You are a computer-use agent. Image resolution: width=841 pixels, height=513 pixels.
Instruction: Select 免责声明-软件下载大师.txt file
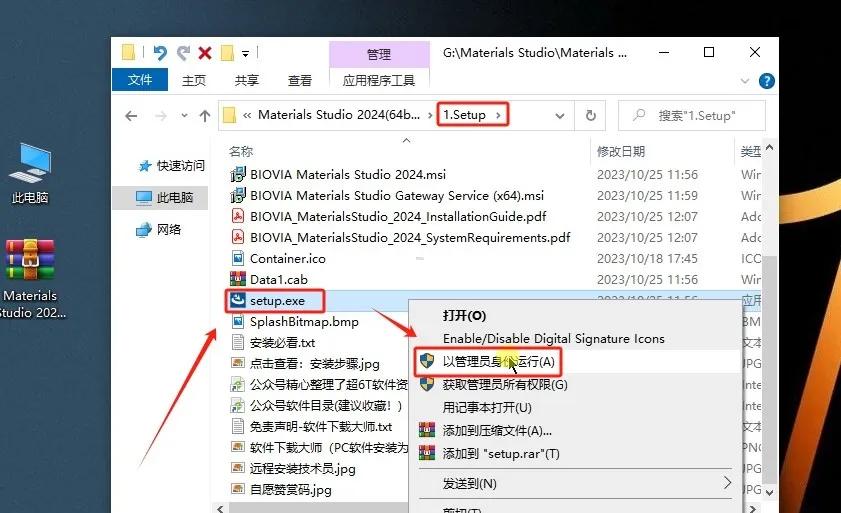(321, 427)
